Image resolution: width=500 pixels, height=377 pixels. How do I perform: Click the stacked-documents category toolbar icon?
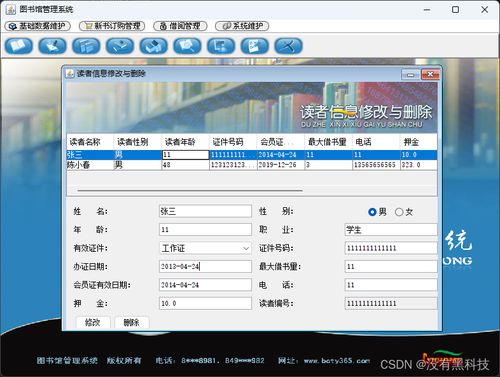click(86, 46)
